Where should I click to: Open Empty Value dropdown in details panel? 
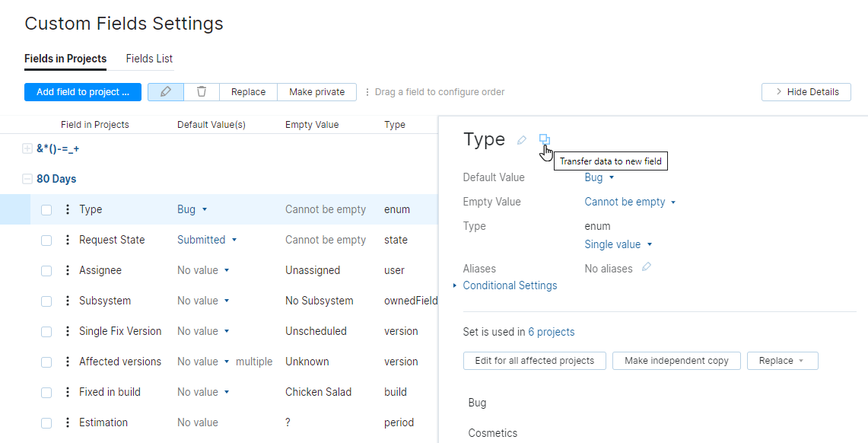(630, 202)
